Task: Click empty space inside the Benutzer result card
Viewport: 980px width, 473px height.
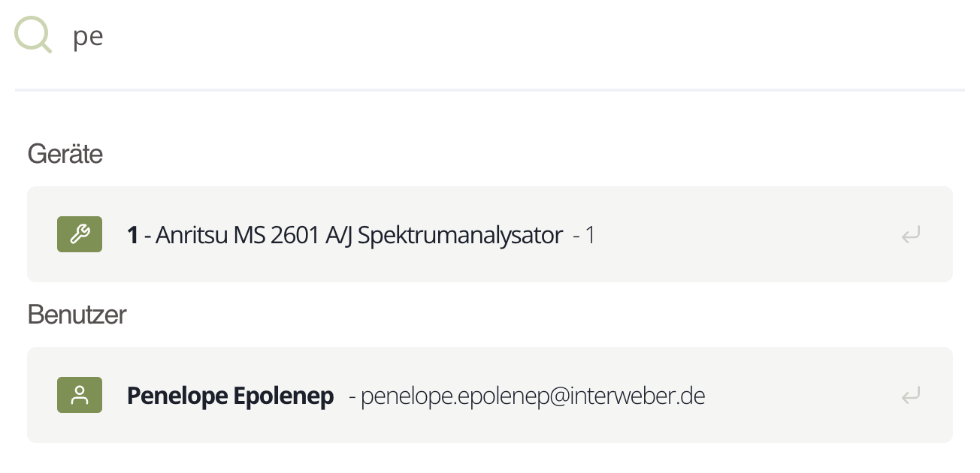Action: pyautogui.click(x=804, y=395)
